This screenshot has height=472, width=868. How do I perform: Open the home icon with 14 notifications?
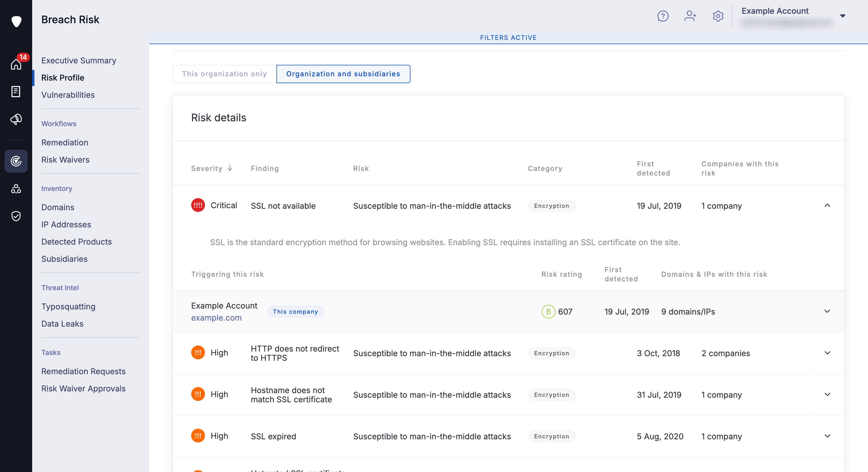point(16,63)
